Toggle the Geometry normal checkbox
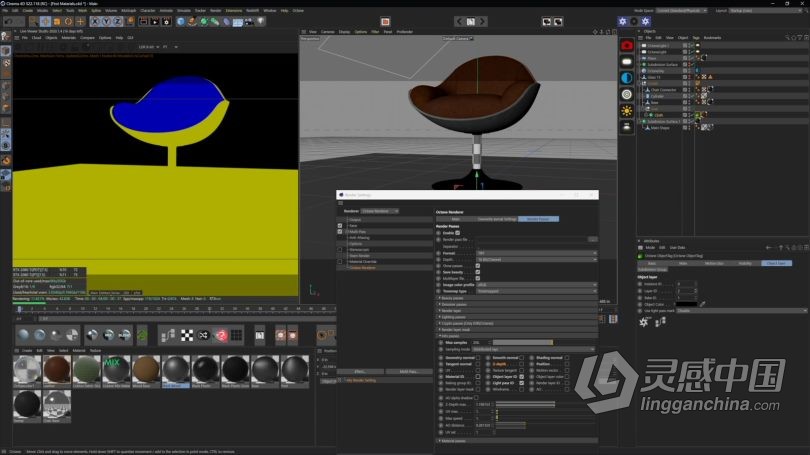Viewport: 810px width, 455px height. (477, 357)
